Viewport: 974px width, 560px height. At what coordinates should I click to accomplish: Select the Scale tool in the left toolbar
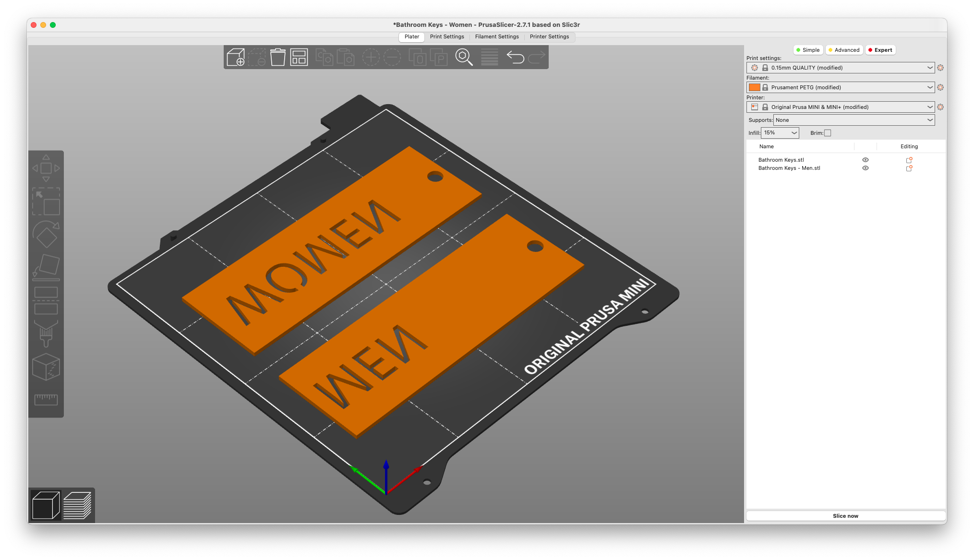[x=46, y=202]
